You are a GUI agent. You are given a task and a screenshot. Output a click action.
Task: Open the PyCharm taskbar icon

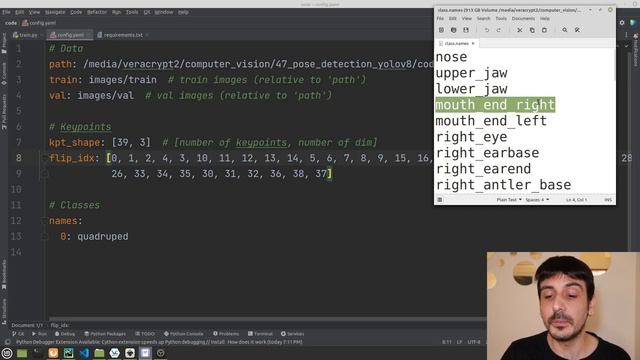point(69,353)
